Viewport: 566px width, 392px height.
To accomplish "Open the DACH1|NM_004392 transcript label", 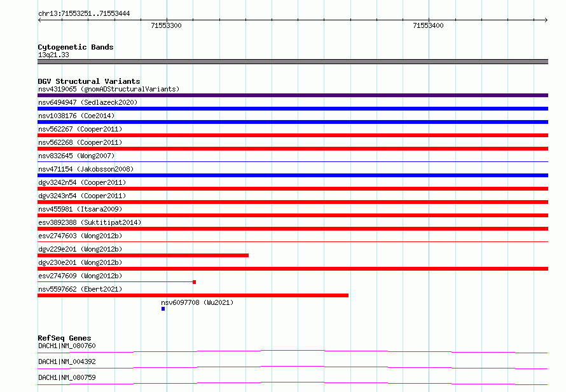I will [x=67, y=362].
